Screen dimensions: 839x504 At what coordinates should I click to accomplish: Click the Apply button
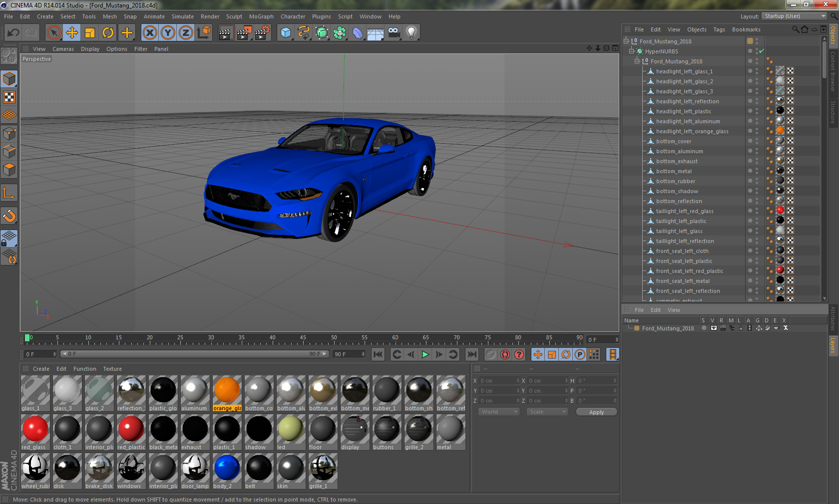tap(596, 412)
